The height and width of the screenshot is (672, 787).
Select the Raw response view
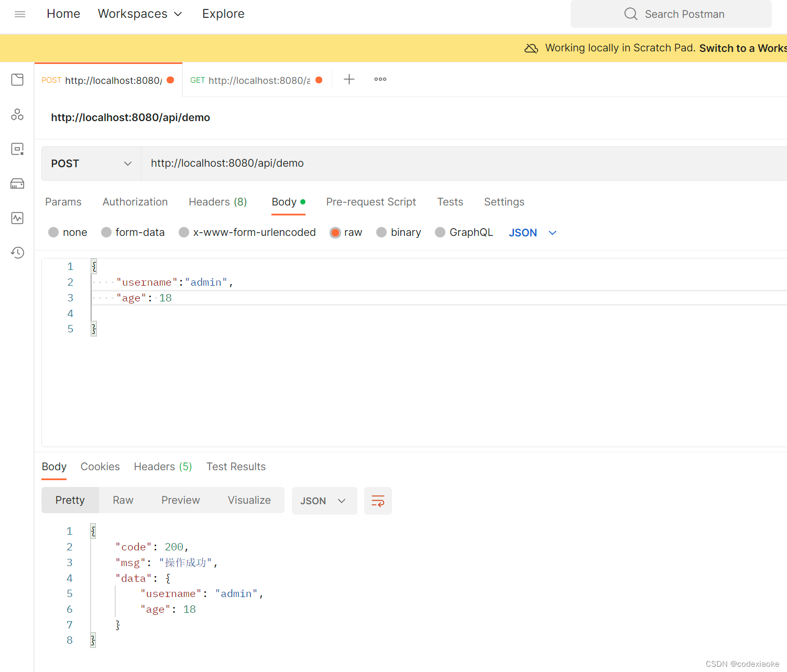[x=123, y=501]
